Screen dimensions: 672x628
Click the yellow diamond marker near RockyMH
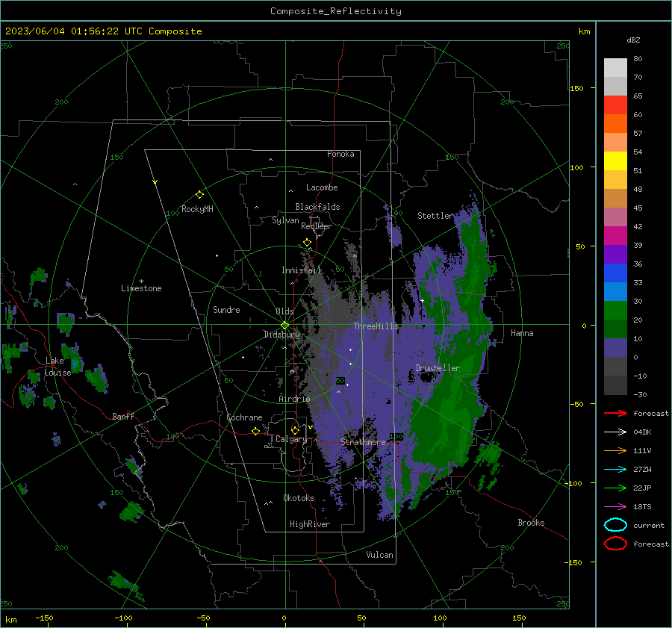(x=199, y=195)
